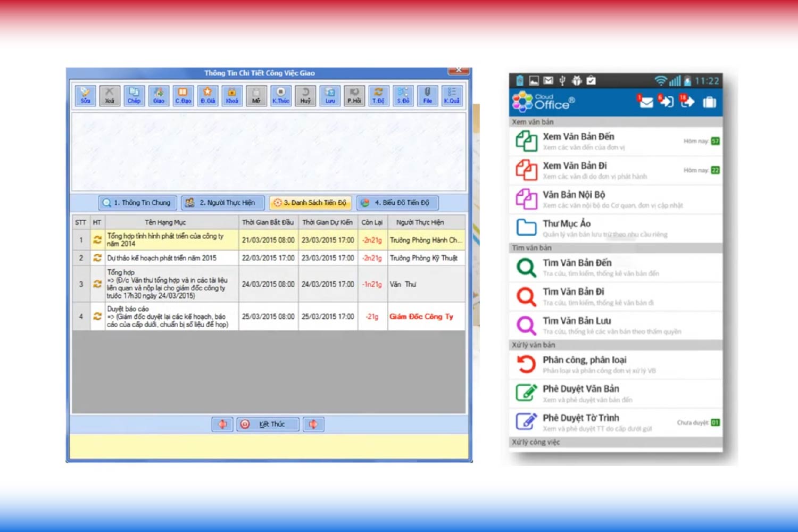Viewport: 798px width, 532px height.
Task: Click the 'Tên Hạng Mục' column header
Action: coord(172,222)
